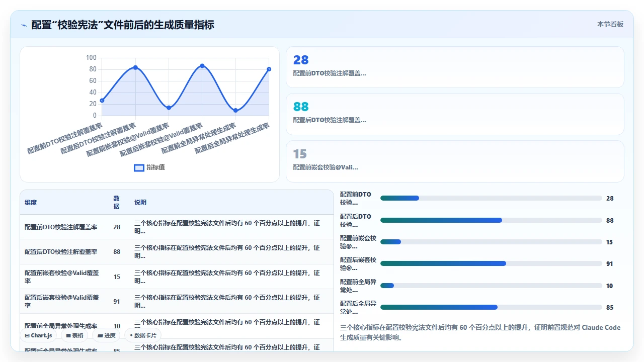Select table row 配置后DTO校验注解覆盖率
Viewport: 644px width, 362px height.
point(177,252)
